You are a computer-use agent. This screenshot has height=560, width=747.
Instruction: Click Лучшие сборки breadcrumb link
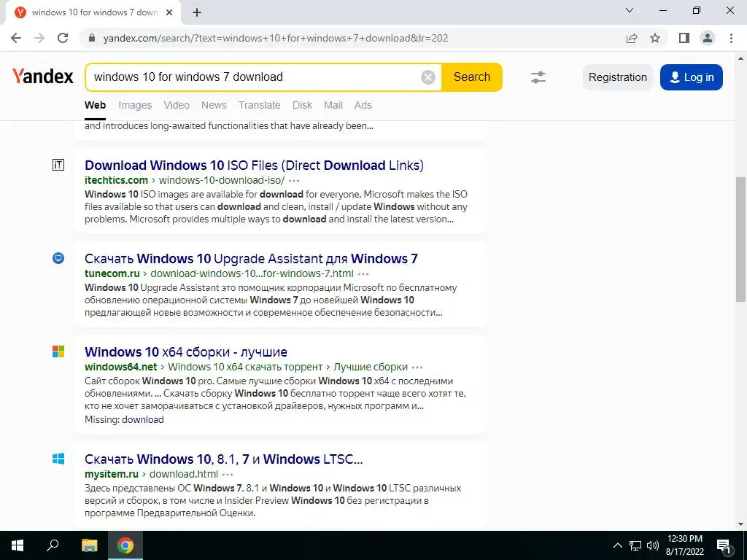click(x=370, y=367)
